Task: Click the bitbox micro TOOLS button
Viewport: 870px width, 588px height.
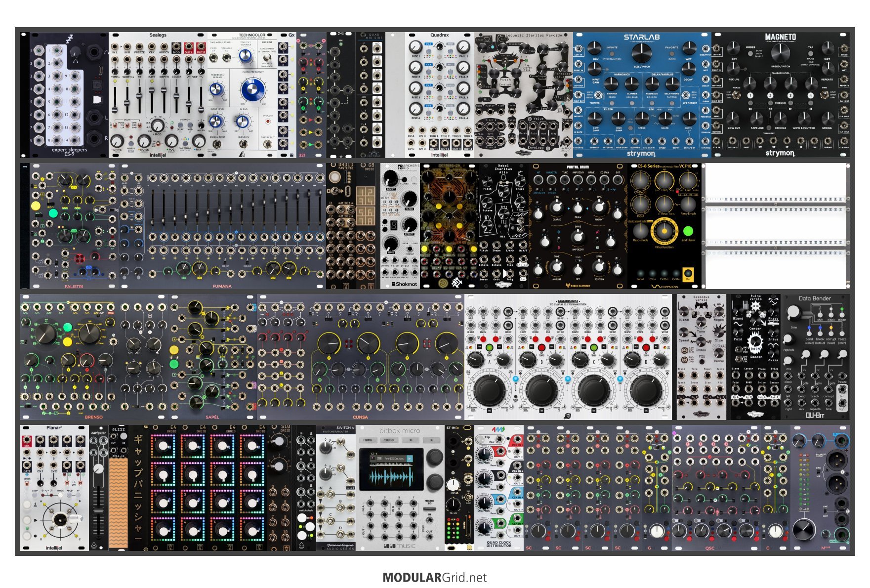Action: click(x=389, y=440)
